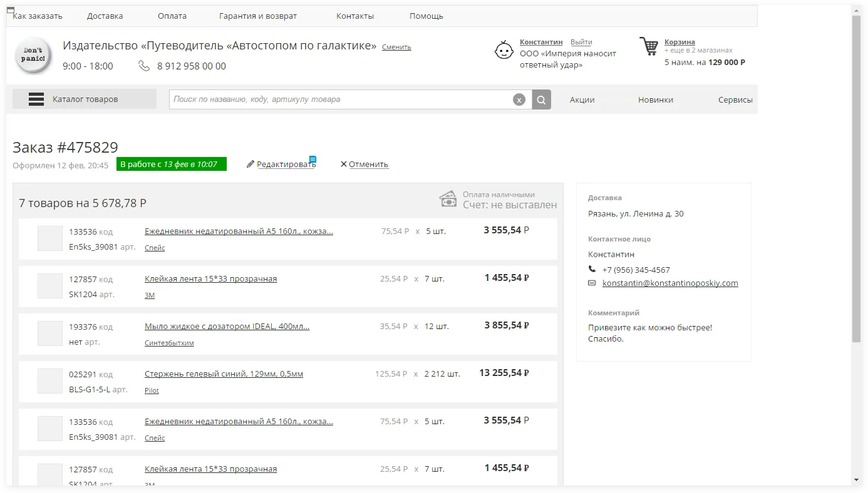This screenshot has height=493, width=868.
Task: Click the phone handset icon near 8 912 958 00 00
Action: tap(144, 66)
